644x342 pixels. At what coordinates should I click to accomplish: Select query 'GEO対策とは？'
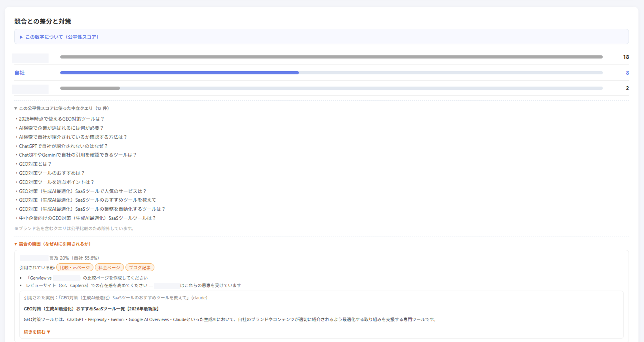(35, 164)
